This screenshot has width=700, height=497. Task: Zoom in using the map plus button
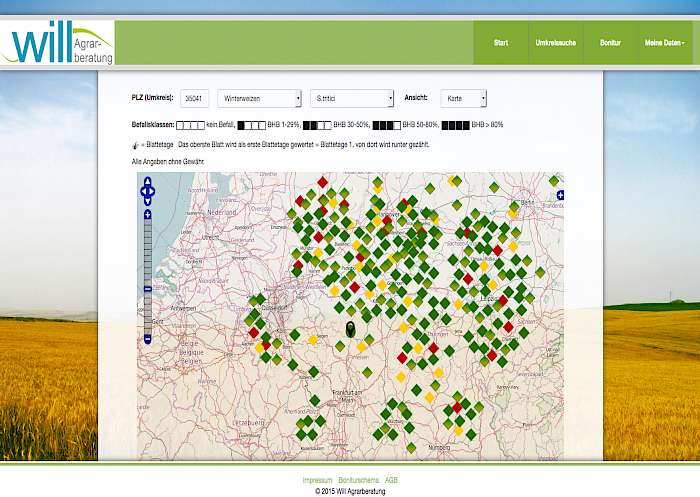pyautogui.click(x=147, y=214)
